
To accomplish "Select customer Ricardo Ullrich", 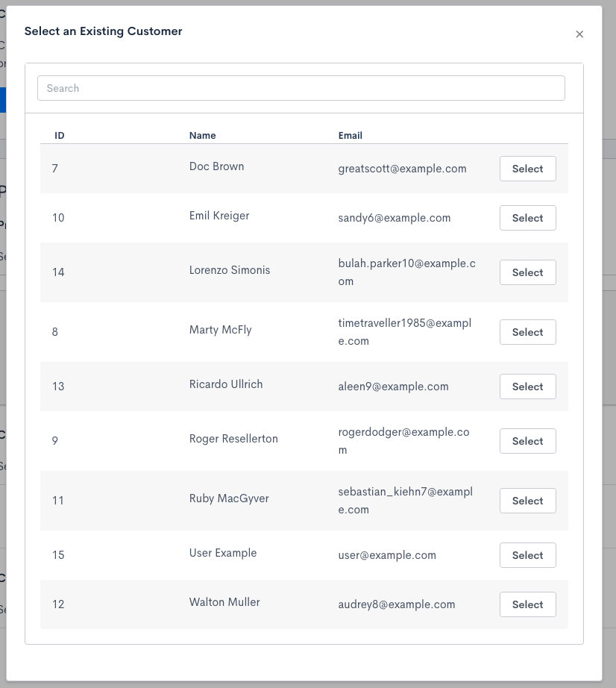I will 527,387.
